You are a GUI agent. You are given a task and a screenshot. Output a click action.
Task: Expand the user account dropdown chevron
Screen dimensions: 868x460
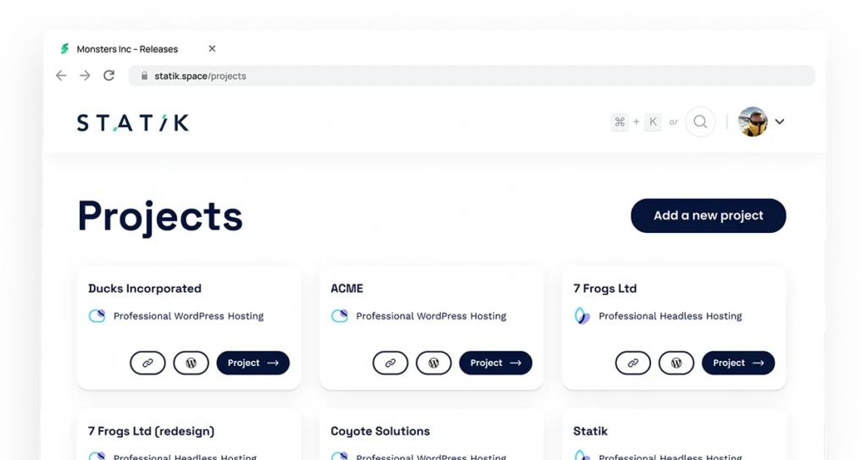780,122
